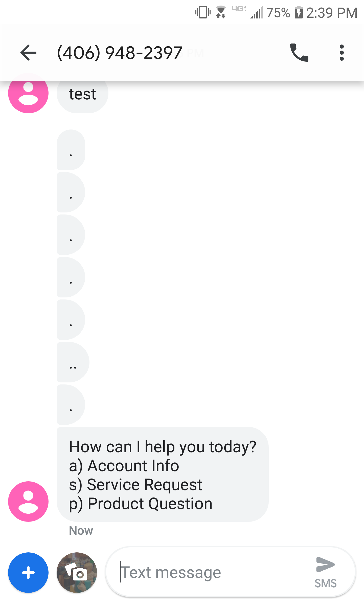
Task: Open the three-dot overflow menu
Action: pyautogui.click(x=342, y=52)
